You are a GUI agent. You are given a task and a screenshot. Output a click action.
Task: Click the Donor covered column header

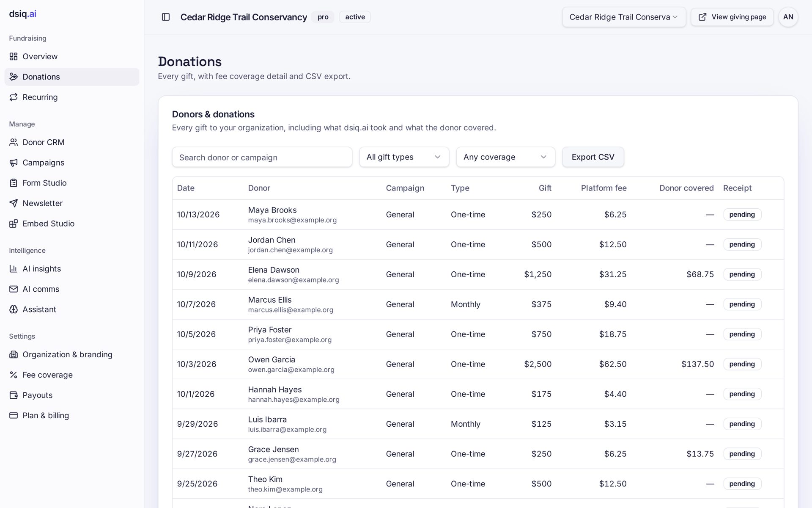pyautogui.click(x=686, y=188)
